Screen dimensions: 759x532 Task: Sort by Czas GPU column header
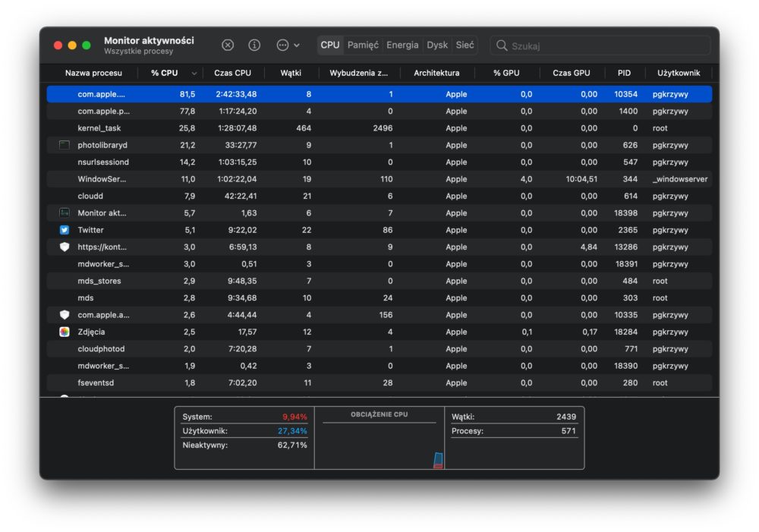pos(572,73)
